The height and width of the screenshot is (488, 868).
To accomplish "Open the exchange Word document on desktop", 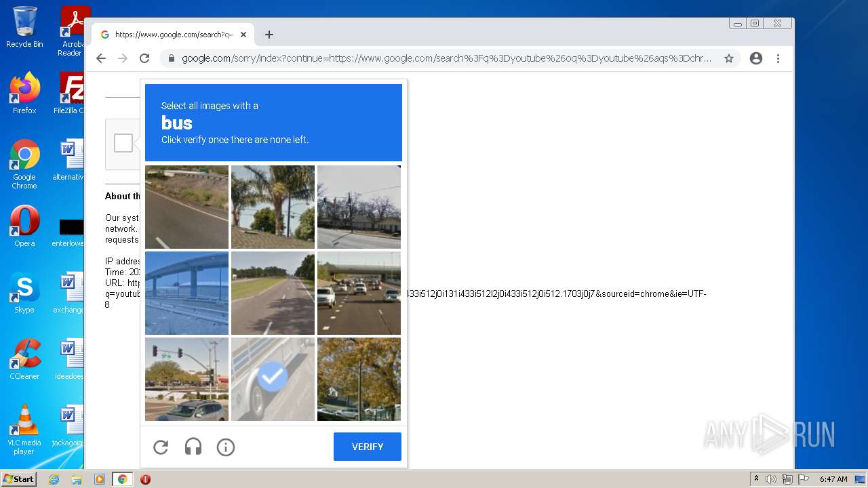I will click(x=69, y=292).
